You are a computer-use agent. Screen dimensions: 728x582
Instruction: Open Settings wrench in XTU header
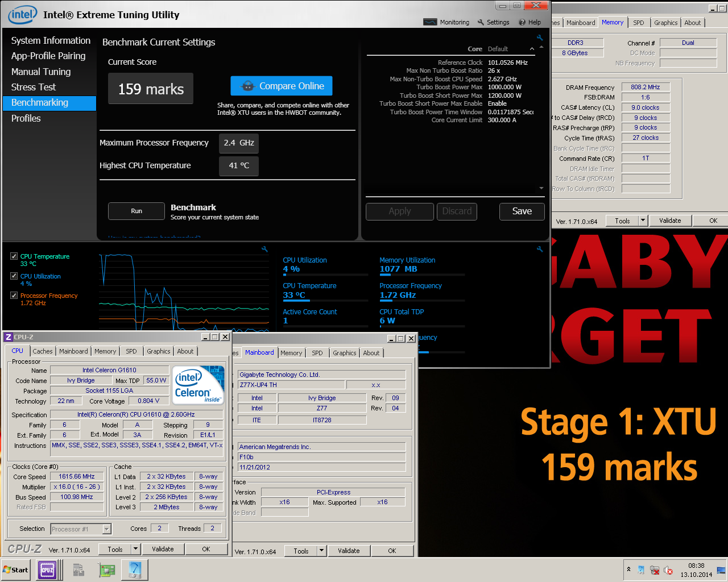pyautogui.click(x=481, y=22)
